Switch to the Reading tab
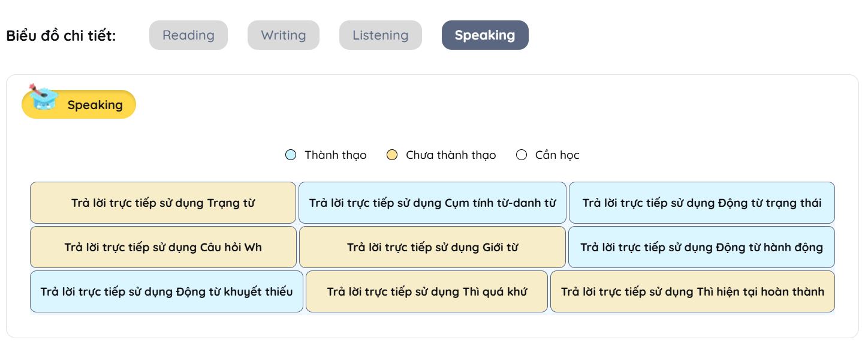 point(188,35)
